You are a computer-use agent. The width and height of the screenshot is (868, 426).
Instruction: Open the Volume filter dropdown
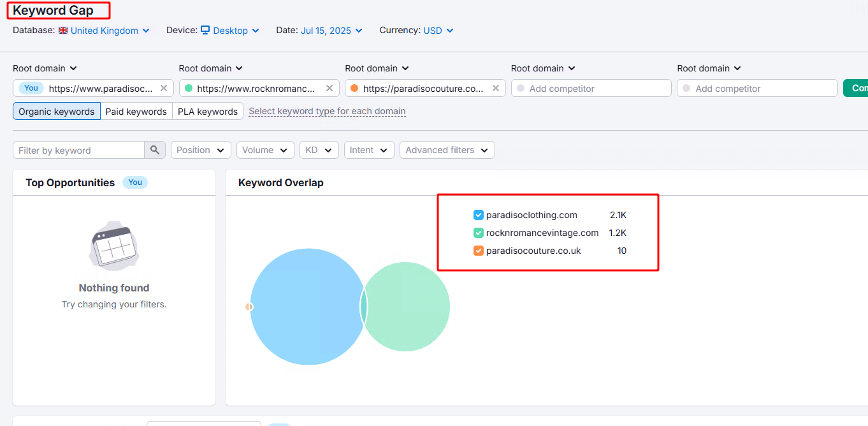pyautogui.click(x=265, y=150)
